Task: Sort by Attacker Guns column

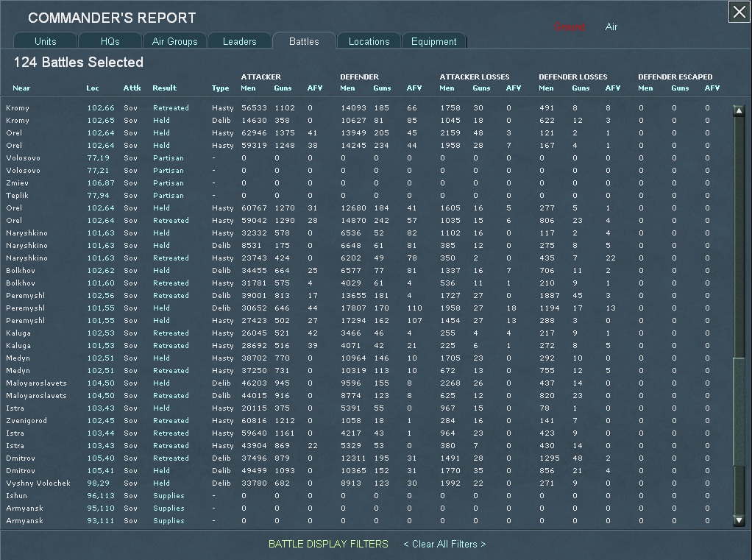Action: pos(283,88)
